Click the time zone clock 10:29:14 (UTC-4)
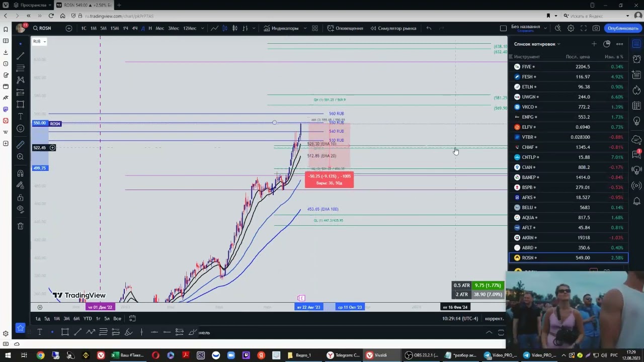Image resolution: width=644 pixels, height=362 pixels. click(x=460, y=319)
